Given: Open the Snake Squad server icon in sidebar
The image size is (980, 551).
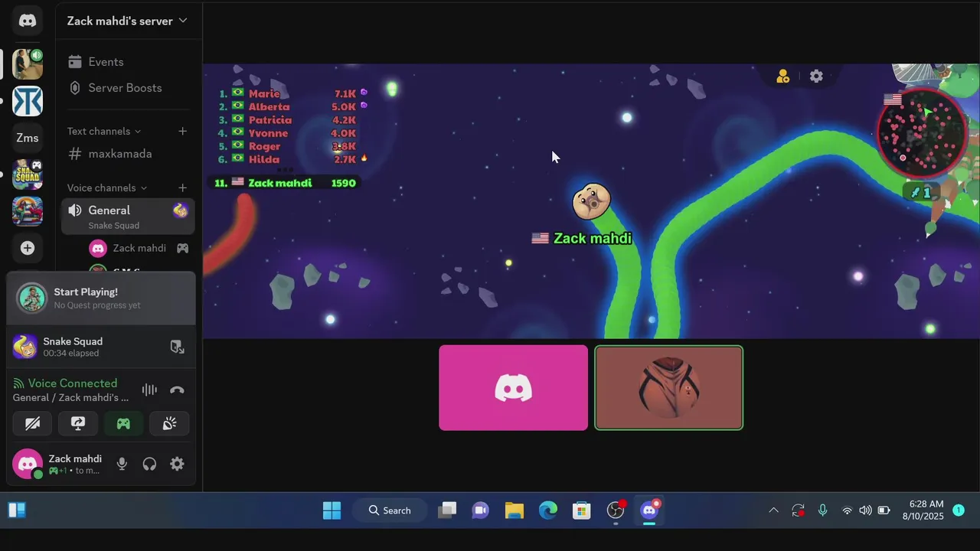Looking at the screenshot, I should tap(28, 174).
